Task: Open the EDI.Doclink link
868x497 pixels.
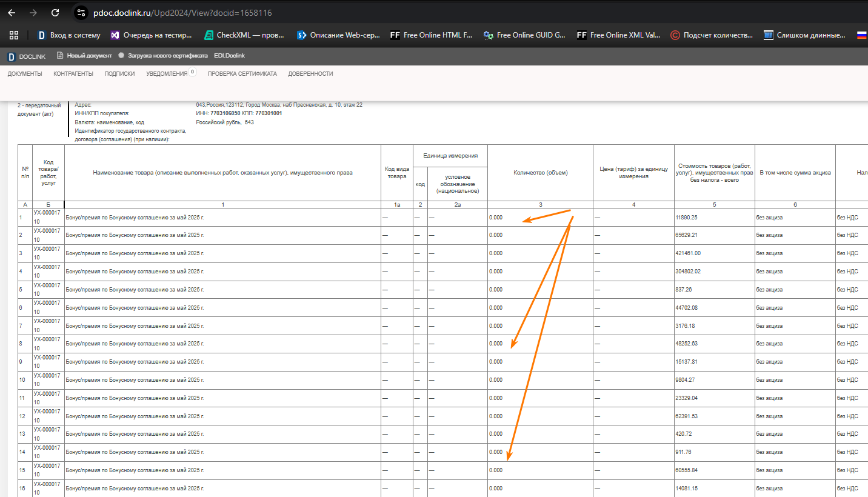Action: (229, 56)
